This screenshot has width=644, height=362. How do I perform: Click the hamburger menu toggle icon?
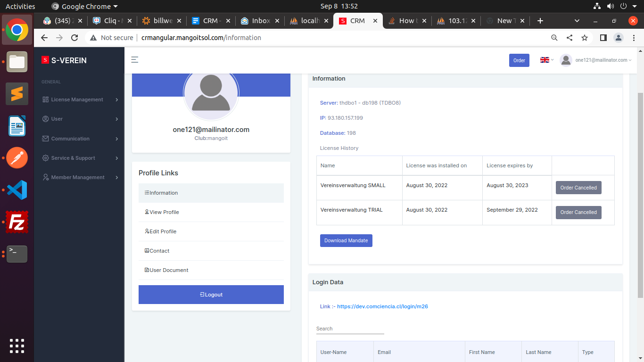[135, 60]
